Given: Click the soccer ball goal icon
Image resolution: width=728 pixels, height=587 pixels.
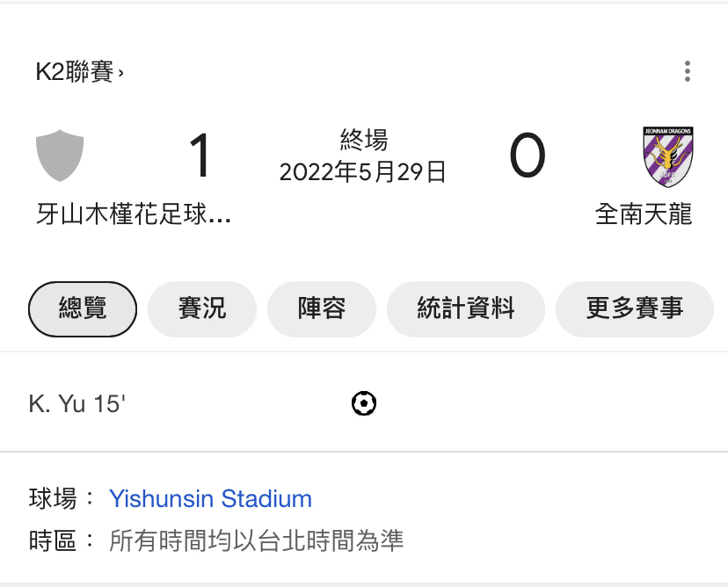Looking at the screenshot, I should click(x=364, y=404).
